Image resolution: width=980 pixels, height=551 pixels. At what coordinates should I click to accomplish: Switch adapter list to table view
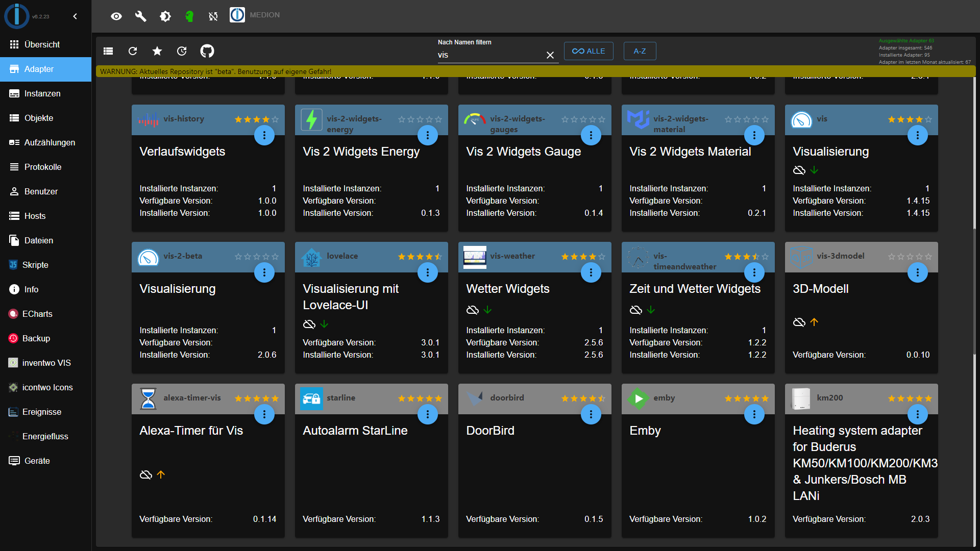click(108, 51)
